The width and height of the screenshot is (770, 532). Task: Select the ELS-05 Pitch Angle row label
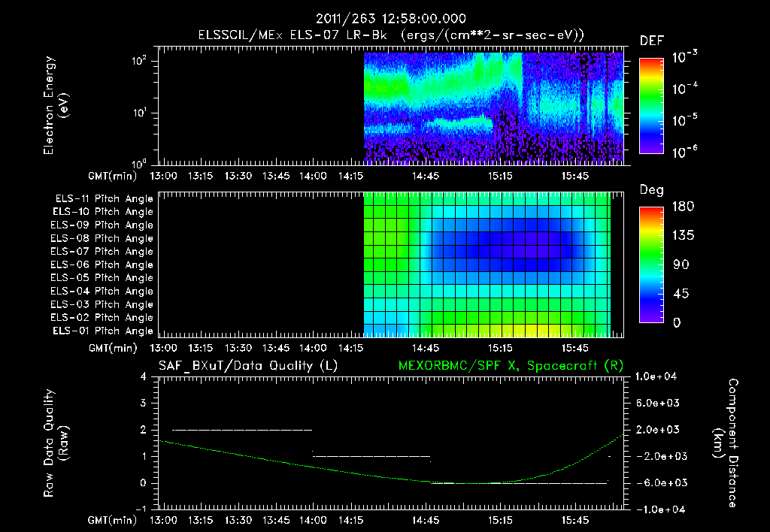[x=102, y=278]
